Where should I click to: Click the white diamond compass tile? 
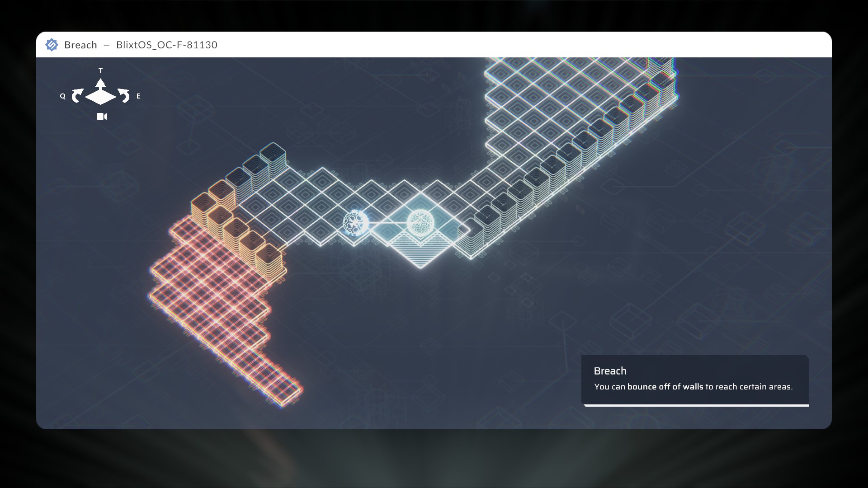[101, 97]
